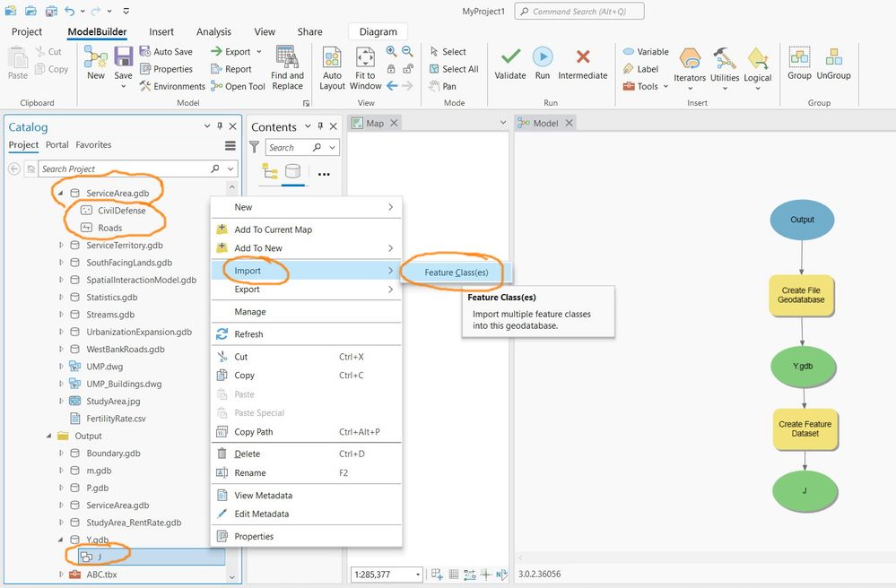Save the model with Save icon
Image resolution: width=896 pixels, height=588 pixels.
(x=123, y=64)
